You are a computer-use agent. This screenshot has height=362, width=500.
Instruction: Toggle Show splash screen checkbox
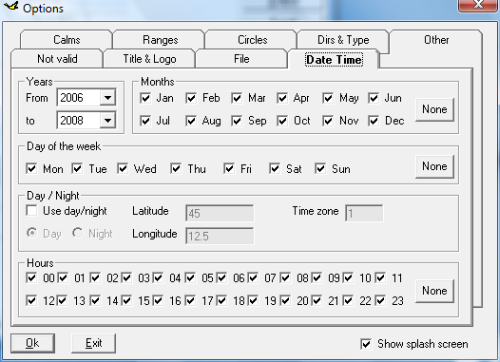pos(366,344)
